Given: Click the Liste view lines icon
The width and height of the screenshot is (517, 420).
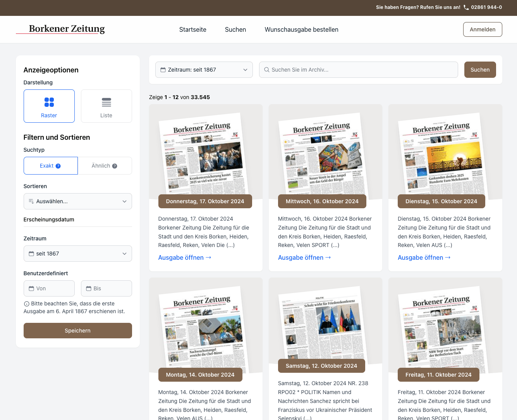Looking at the screenshot, I should pyautogui.click(x=106, y=102).
